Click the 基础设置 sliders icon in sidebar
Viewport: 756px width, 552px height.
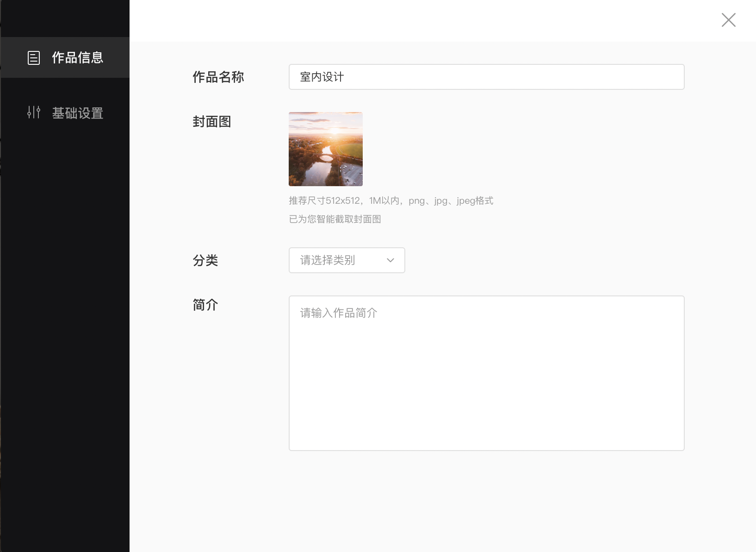coord(34,113)
